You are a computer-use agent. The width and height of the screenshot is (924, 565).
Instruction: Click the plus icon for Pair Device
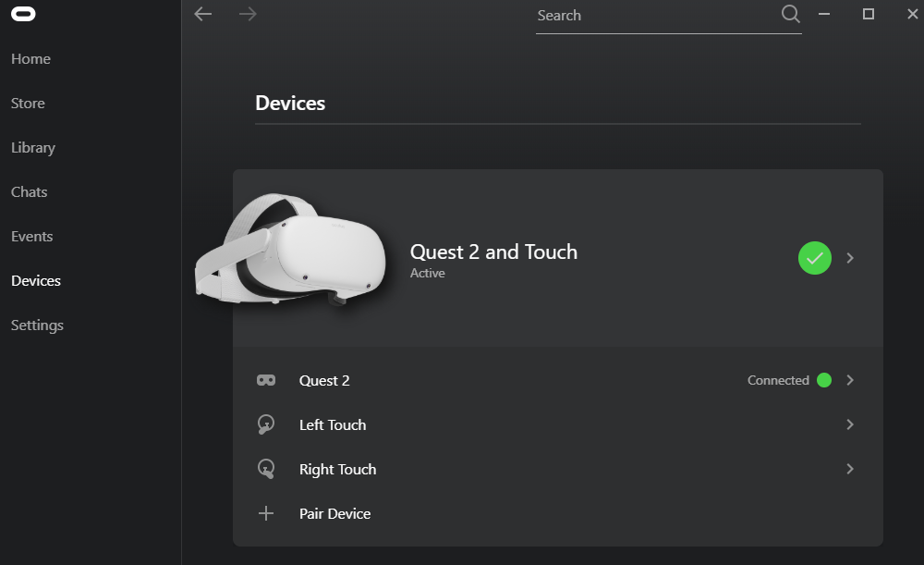point(266,513)
